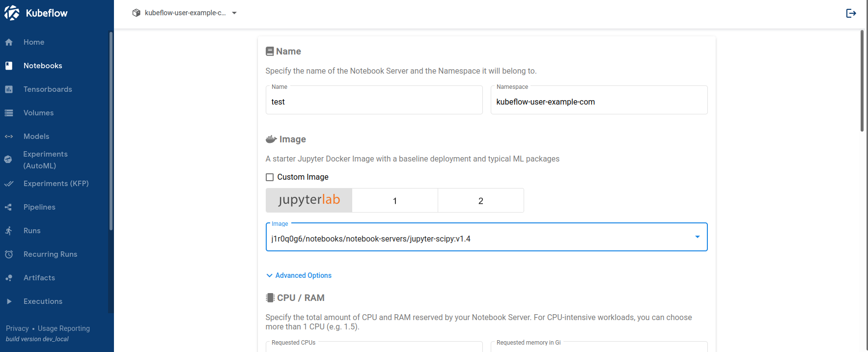Expand Advanced Options
This screenshot has height=352, width=868.
point(299,275)
